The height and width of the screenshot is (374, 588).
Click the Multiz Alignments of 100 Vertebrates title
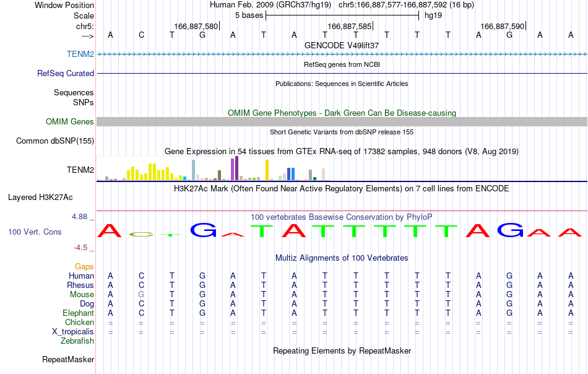tap(342, 258)
